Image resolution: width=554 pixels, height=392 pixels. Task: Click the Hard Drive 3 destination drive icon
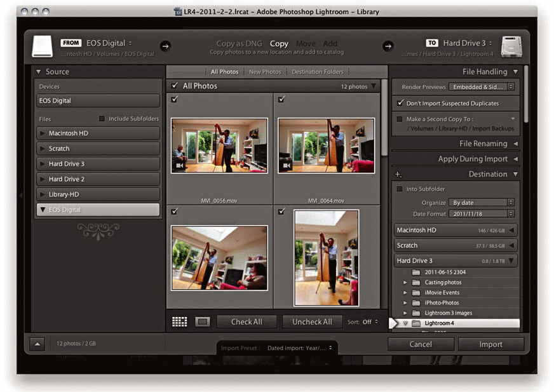[511, 46]
